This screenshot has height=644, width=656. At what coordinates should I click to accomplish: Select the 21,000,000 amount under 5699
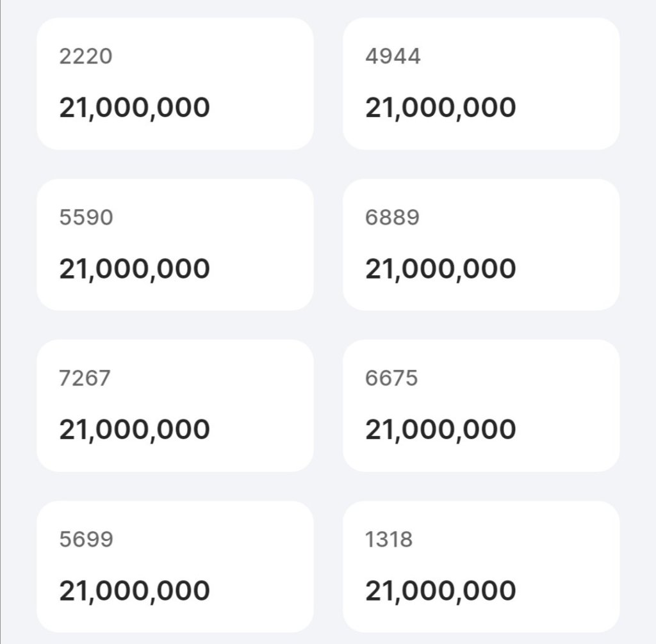pyautogui.click(x=135, y=591)
